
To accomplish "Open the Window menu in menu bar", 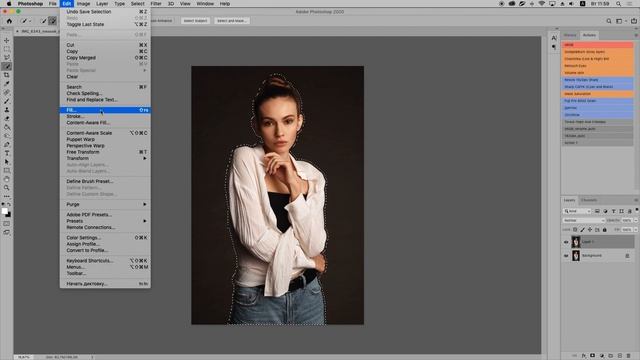I will tap(205, 4).
